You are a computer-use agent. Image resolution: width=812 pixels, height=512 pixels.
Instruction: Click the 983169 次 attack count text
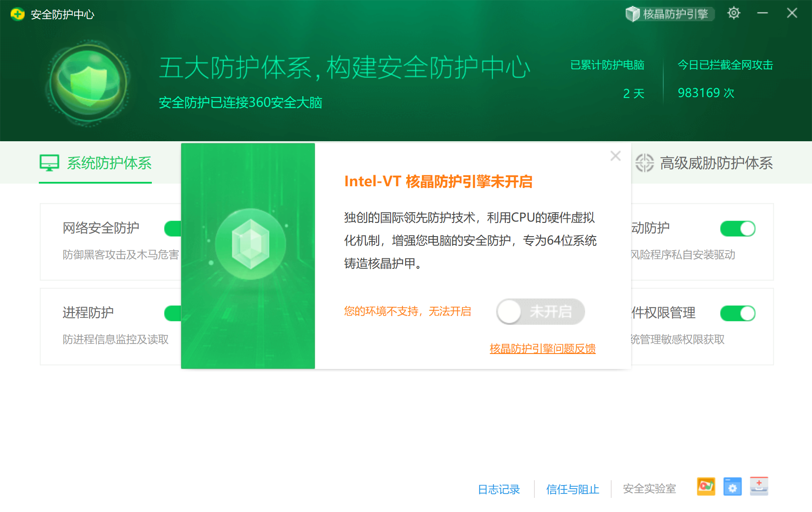706,93
